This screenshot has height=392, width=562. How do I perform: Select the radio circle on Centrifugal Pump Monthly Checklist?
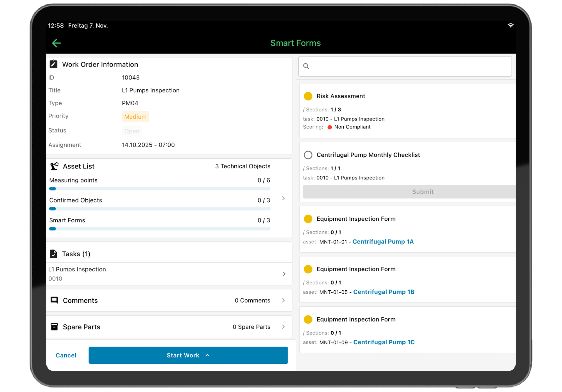308,155
